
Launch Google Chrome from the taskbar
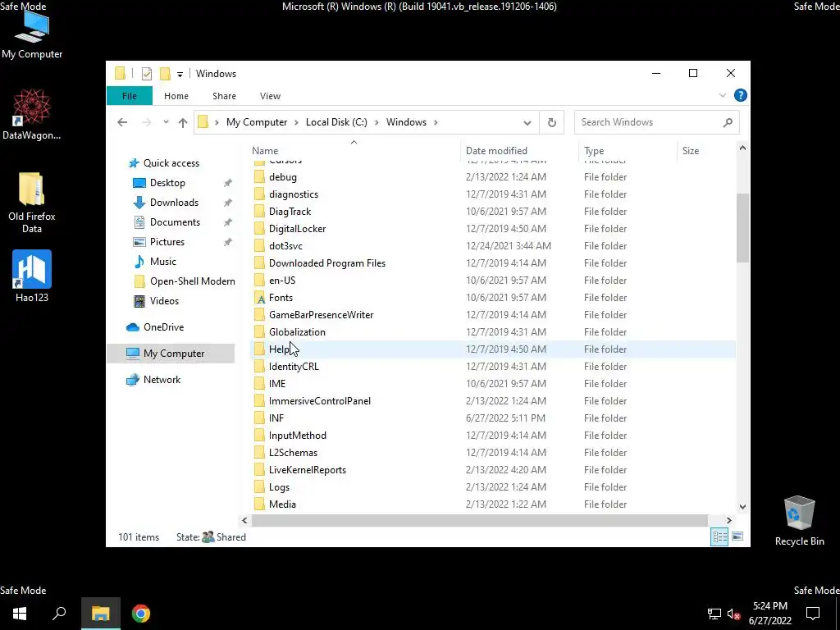pos(141,614)
